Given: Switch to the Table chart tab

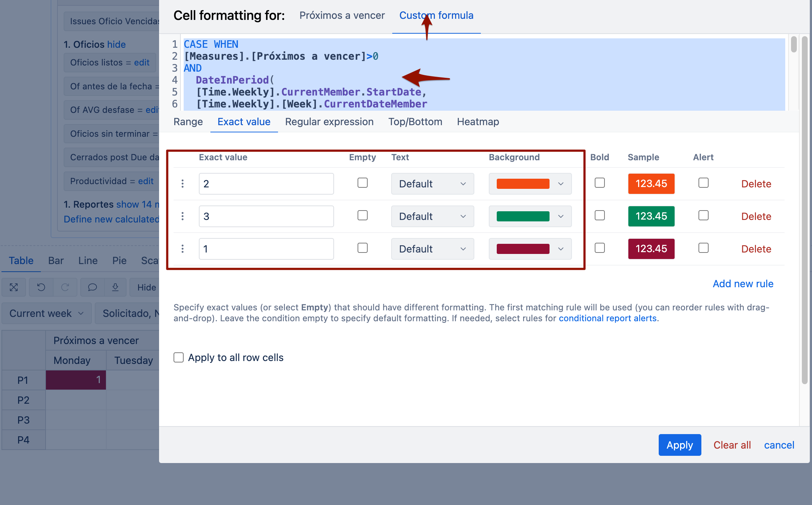Looking at the screenshot, I should [21, 260].
